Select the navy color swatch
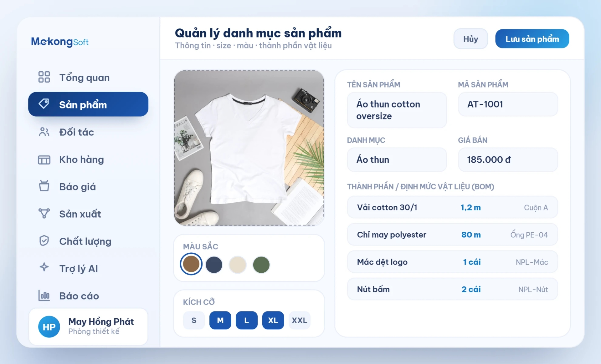The image size is (601, 364). coord(214,265)
